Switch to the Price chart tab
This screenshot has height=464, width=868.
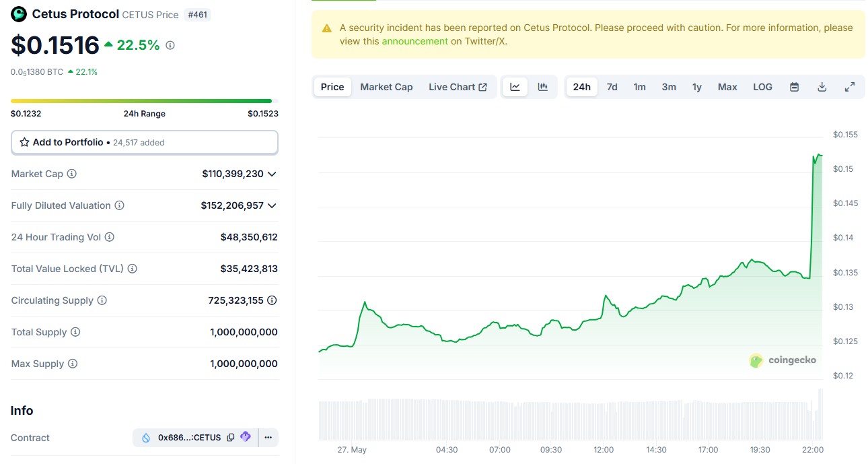(332, 87)
